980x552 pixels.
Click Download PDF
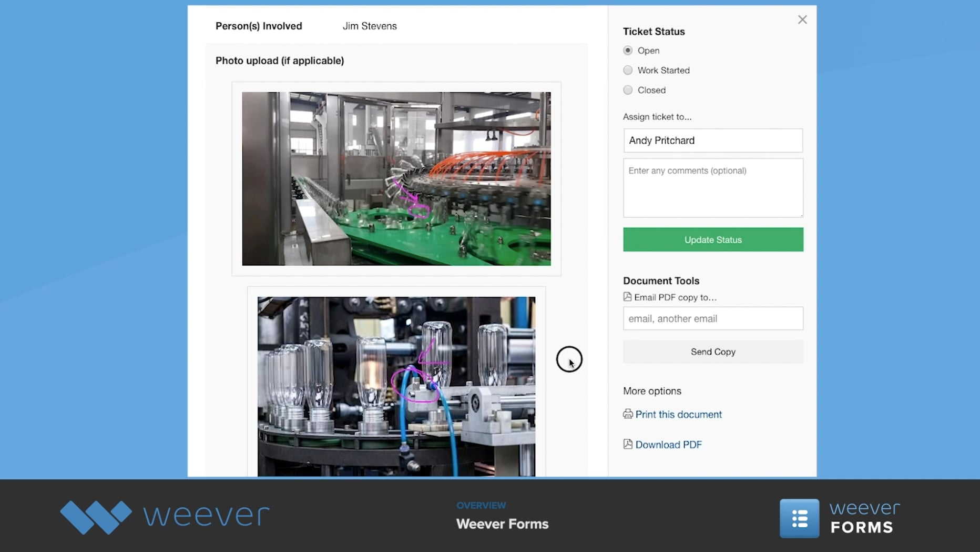coord(668,444)
